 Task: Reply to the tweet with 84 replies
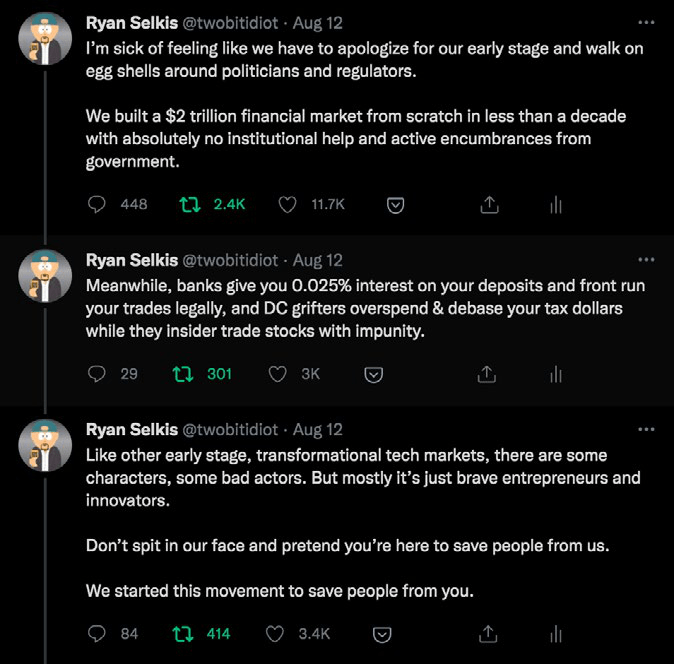(97, 633)
